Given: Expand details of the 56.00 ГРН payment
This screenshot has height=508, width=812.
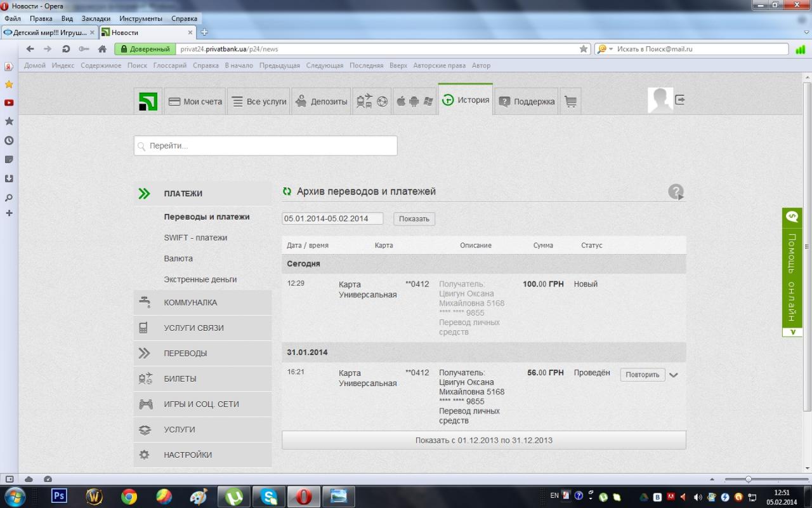Looking at the screenshot, I should [x=674, y=375].
